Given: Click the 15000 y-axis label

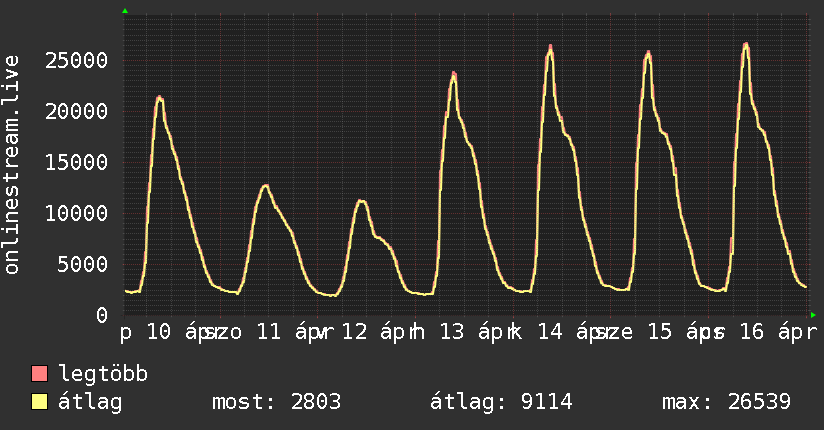Looking at the screenshot, I should pos(76,162).
